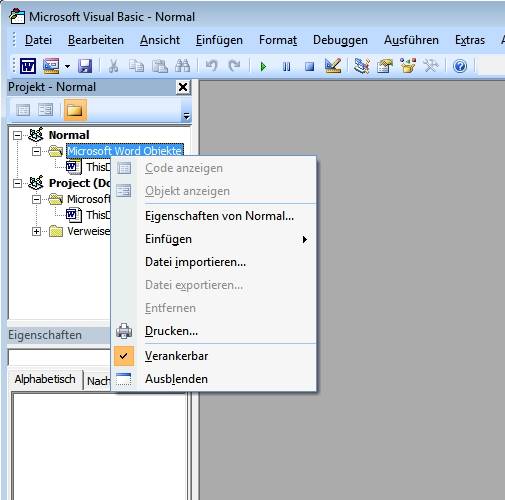
Task: Open the Object Browser toolbar icon
Action: (x=408, y=66)
